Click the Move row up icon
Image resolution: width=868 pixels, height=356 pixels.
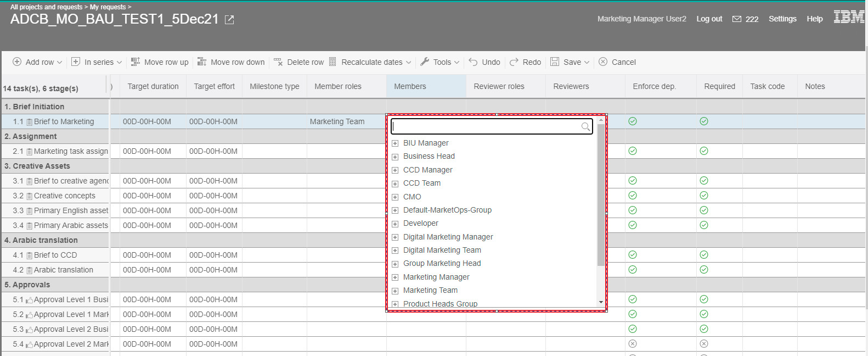click(136, 62)
